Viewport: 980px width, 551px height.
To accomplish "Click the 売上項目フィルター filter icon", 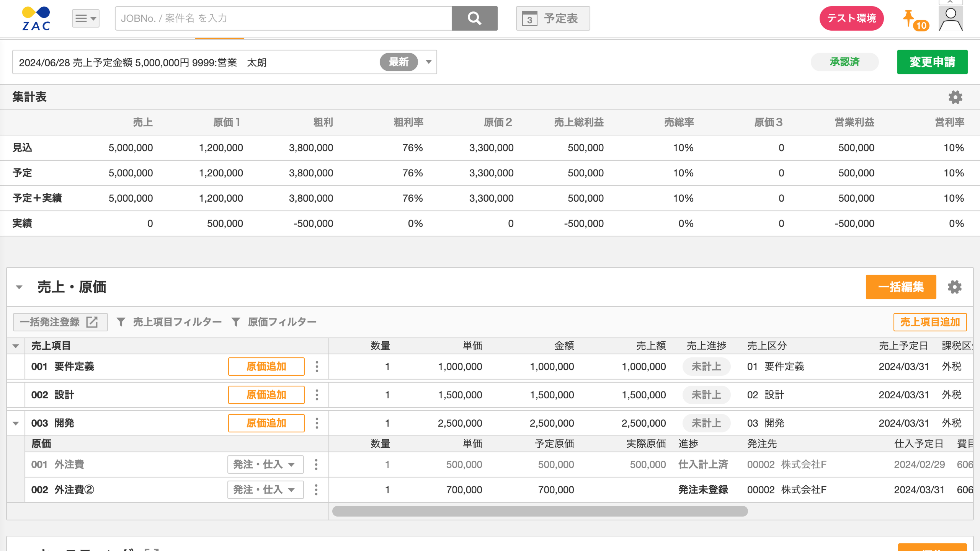I will pyautogui.click(x=121, y=322).
